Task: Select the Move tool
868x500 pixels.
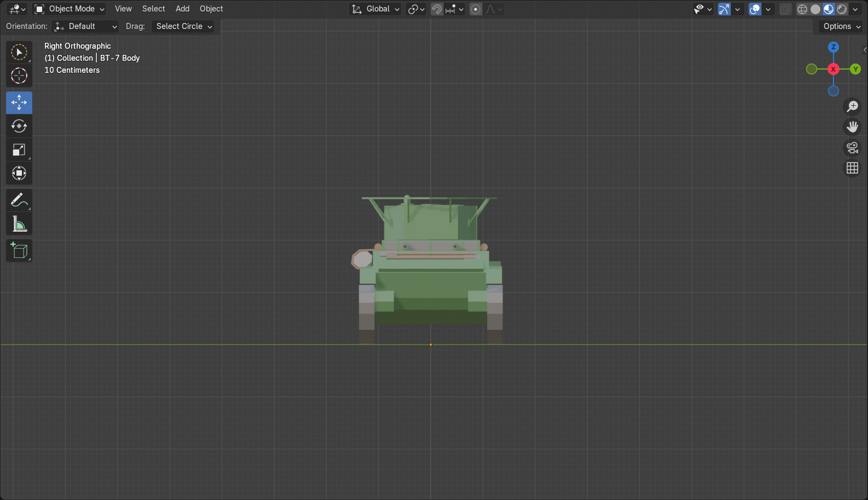Action: [19, 102]
